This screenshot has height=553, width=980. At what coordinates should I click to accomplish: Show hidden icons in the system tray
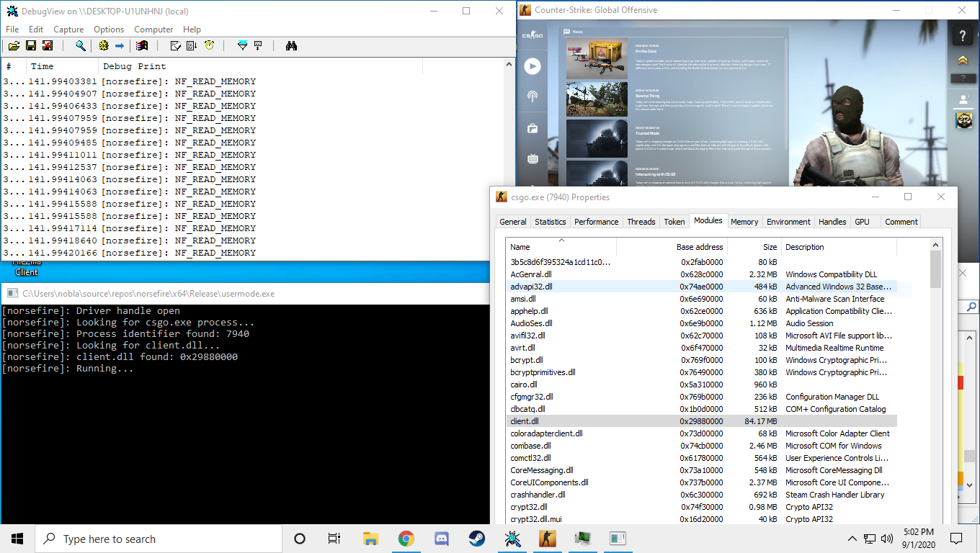pos(852,539)
